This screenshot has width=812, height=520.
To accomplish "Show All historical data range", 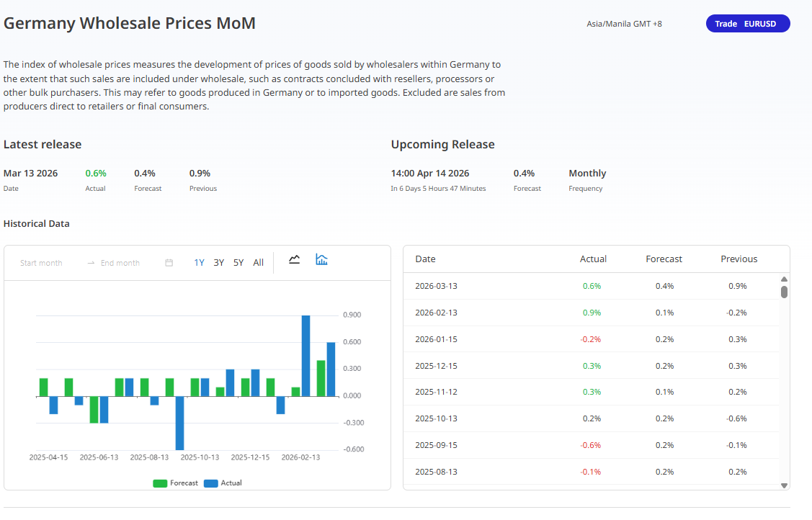I will tap(258, 263).
